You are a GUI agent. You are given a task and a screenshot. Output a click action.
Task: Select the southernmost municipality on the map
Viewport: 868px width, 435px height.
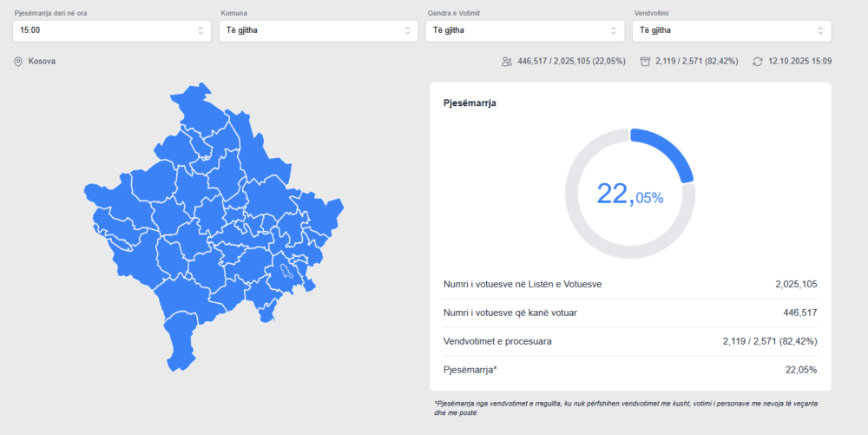[x=181, y=347]
